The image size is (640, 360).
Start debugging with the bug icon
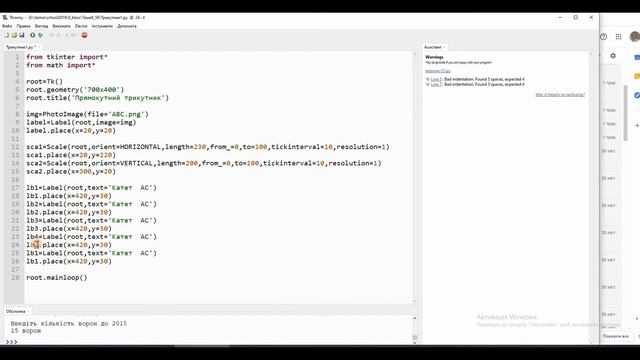(x=40, y=35)
